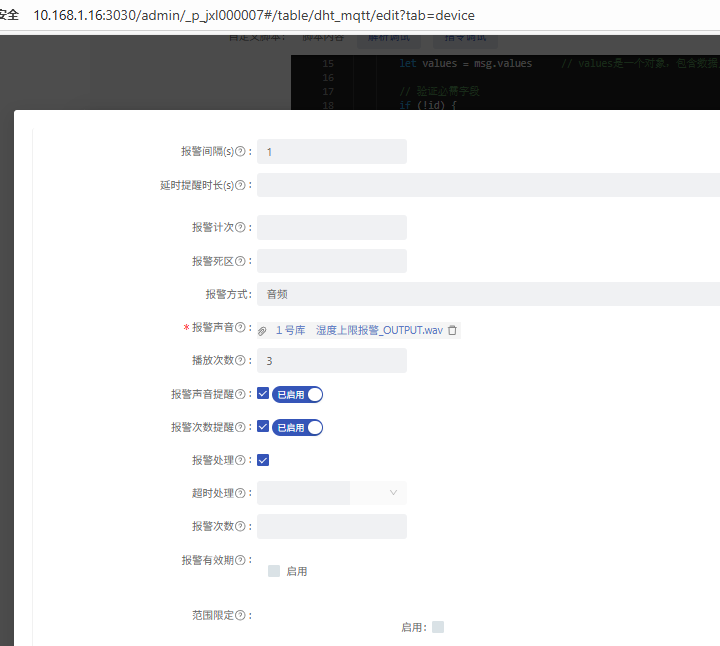720x646 pixels.
Task: Click help icon next to 超时处理
Action: pyautogui.click(x=240, y=493)
